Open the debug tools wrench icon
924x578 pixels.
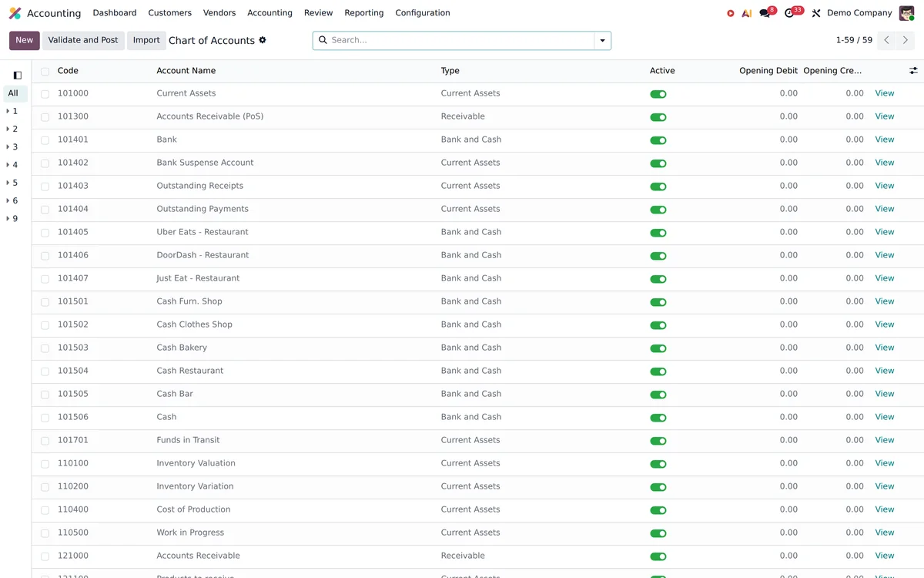816,13
